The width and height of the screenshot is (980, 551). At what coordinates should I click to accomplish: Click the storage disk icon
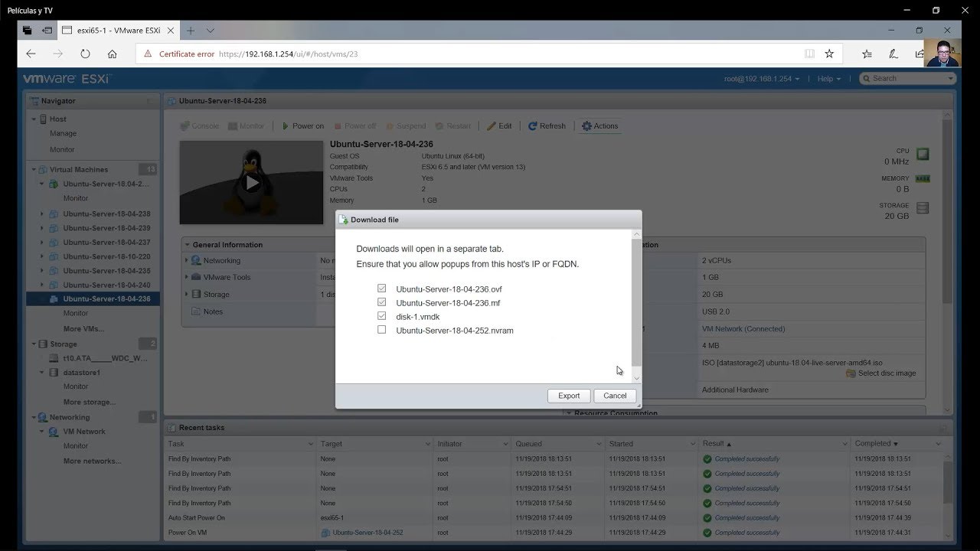923,208
